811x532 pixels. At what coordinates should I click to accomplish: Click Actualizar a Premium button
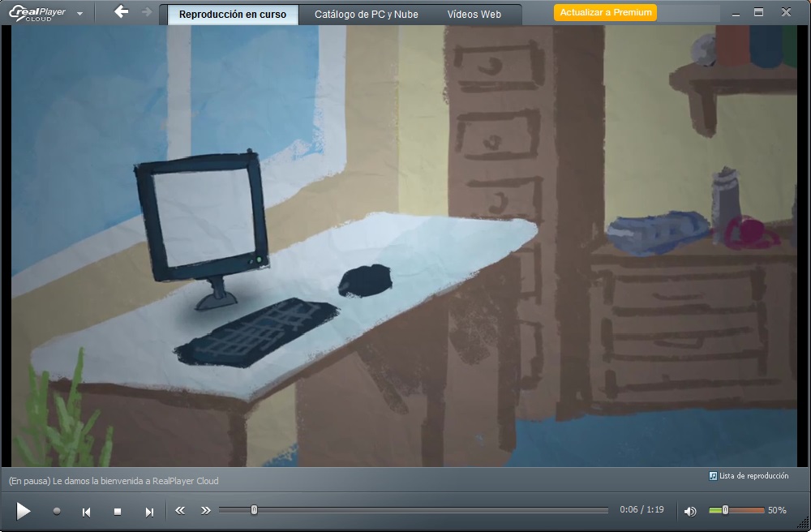coord(605,12)
